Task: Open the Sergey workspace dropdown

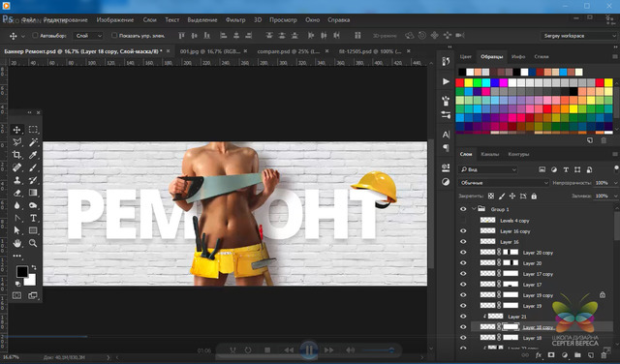Action: pos(578,36)
